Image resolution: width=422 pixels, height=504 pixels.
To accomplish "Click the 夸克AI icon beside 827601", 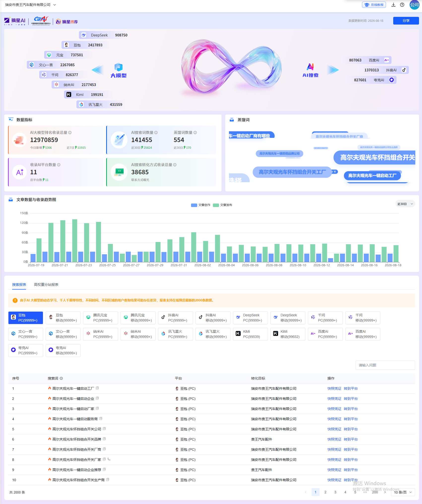I will tap(392, 80).
